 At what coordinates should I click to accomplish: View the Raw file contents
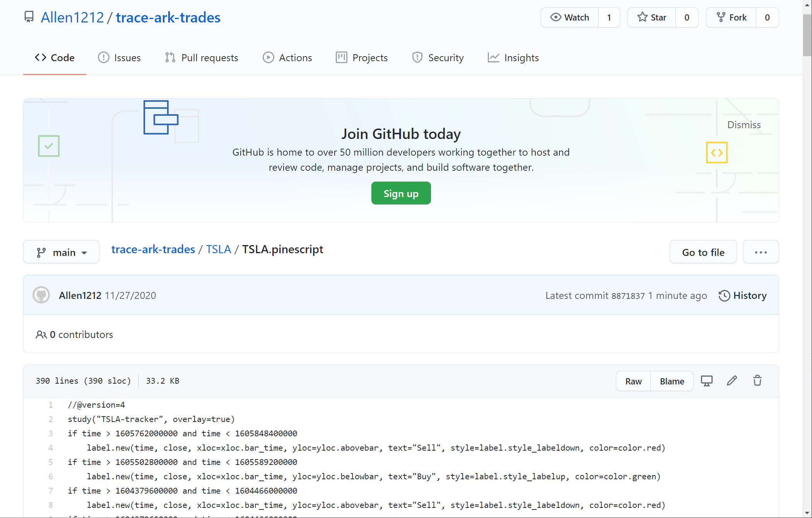(x=633, y=381)
